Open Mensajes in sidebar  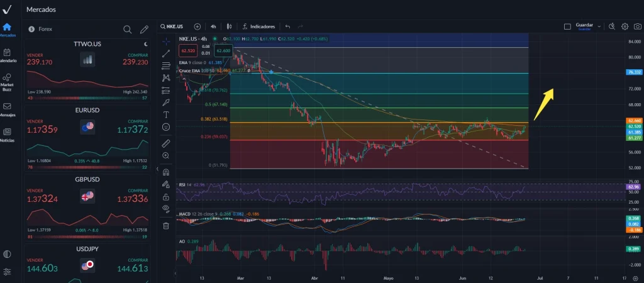point(6,109)
